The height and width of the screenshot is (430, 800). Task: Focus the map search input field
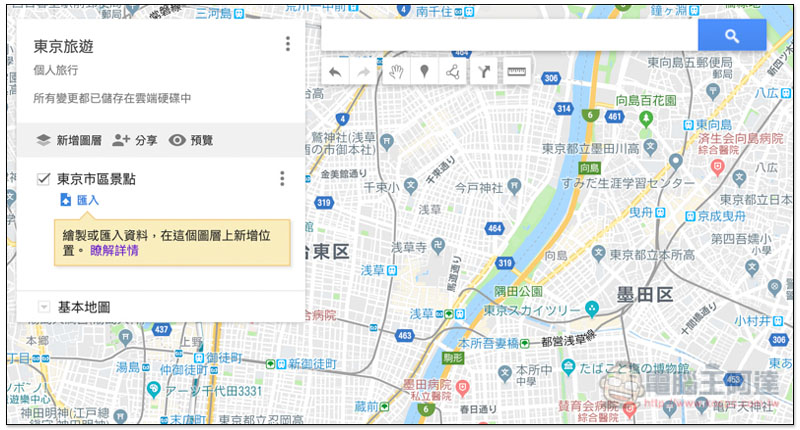509,35
